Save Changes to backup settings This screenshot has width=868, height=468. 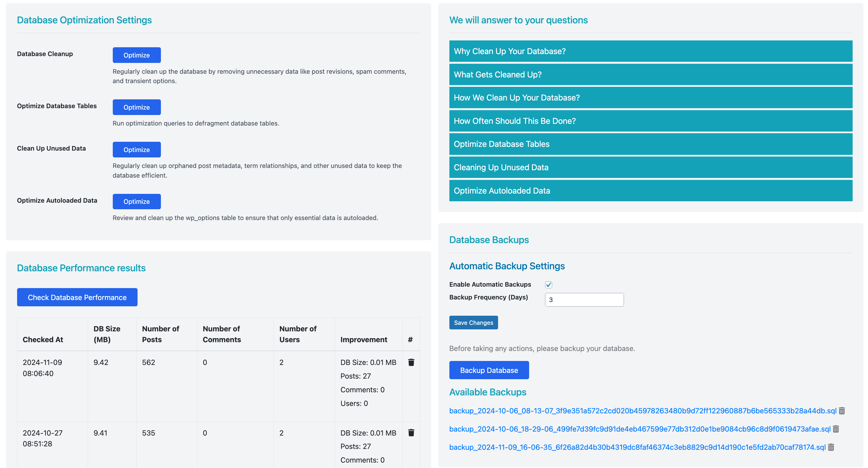click(x=473, y=323)
